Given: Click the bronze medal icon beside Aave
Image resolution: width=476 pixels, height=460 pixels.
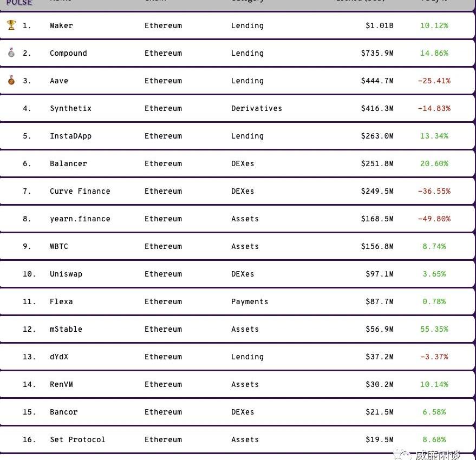Looking at the screenshot, I should [x=11, y=80].
